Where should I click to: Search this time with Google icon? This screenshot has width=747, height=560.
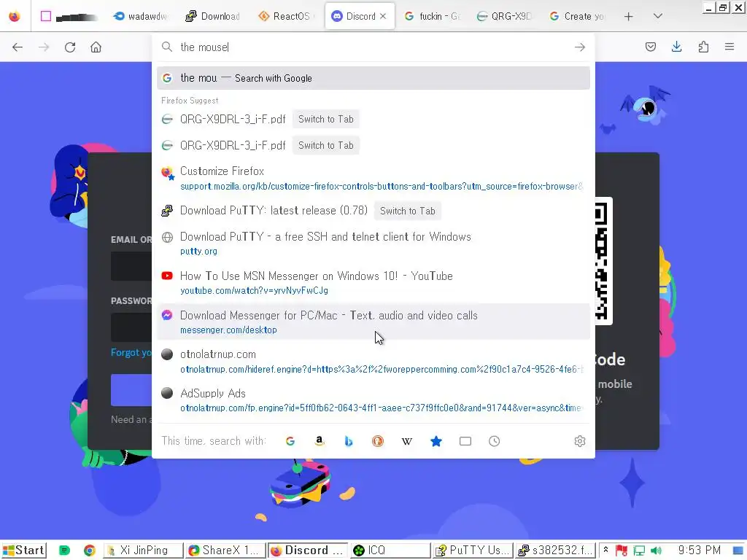290,441
